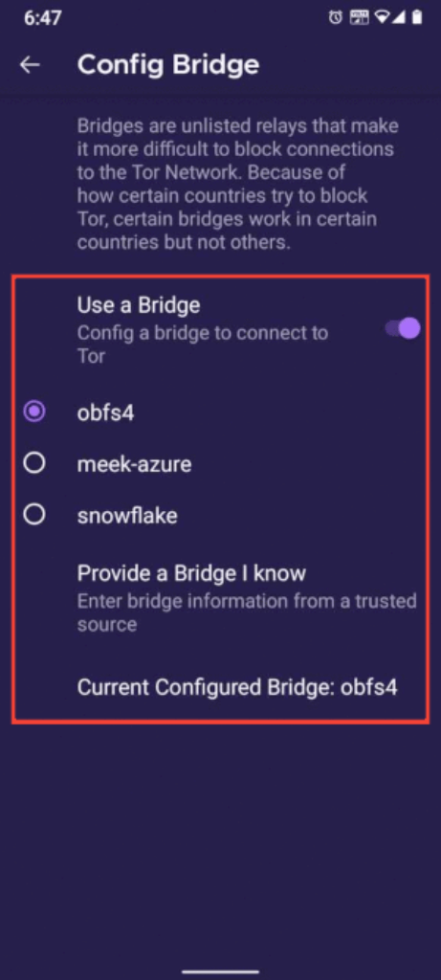Select the obfs4 radio button
This screenshot has height=980, width=441.
pos(33,412)
